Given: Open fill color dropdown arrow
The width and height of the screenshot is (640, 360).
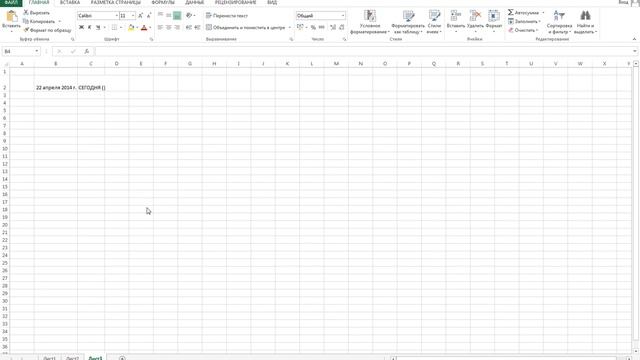Looking at the screenshot, I should tap(137, 27).
